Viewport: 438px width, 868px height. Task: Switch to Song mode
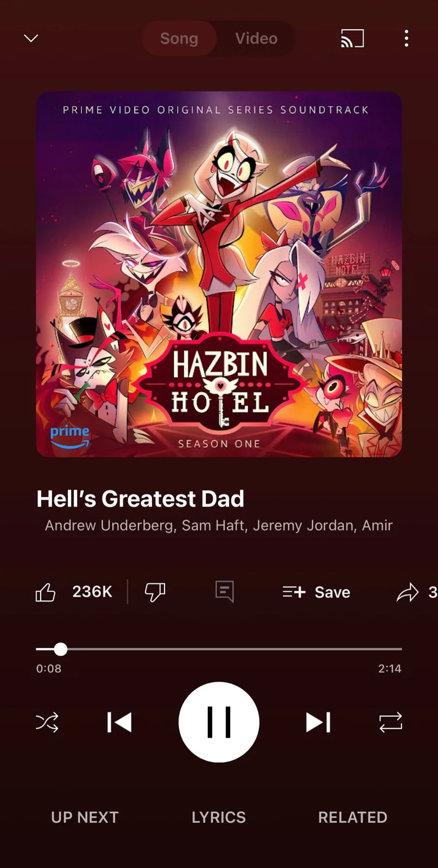coord(179,38)
